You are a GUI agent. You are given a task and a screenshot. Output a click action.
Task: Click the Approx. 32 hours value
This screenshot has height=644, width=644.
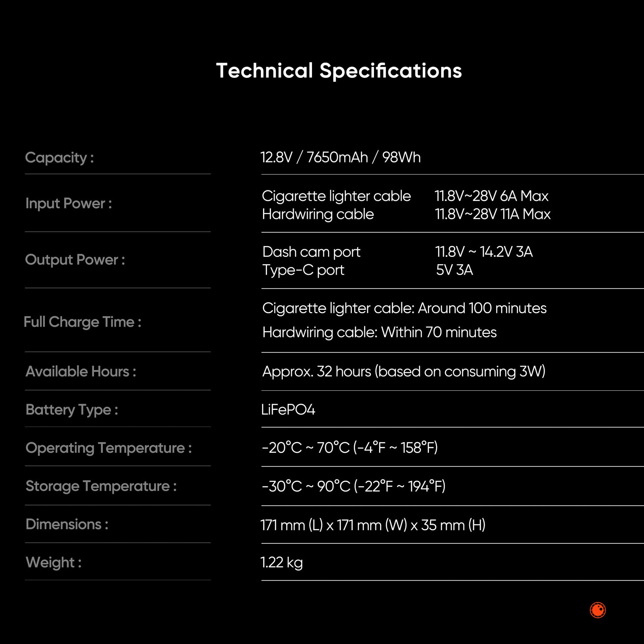tap(404, 372)
